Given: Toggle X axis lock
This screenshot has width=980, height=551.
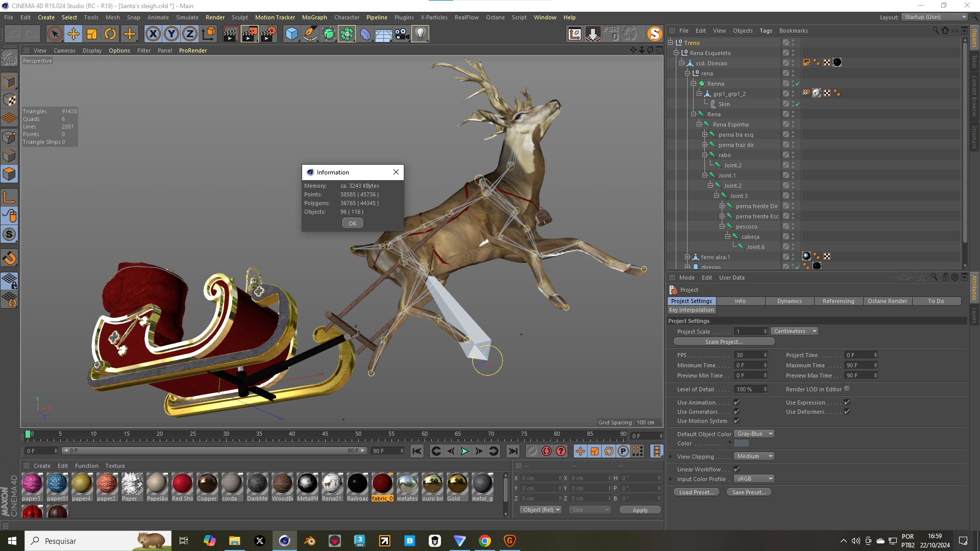Looking at the screenshot, I should click(x=153, y=34).
